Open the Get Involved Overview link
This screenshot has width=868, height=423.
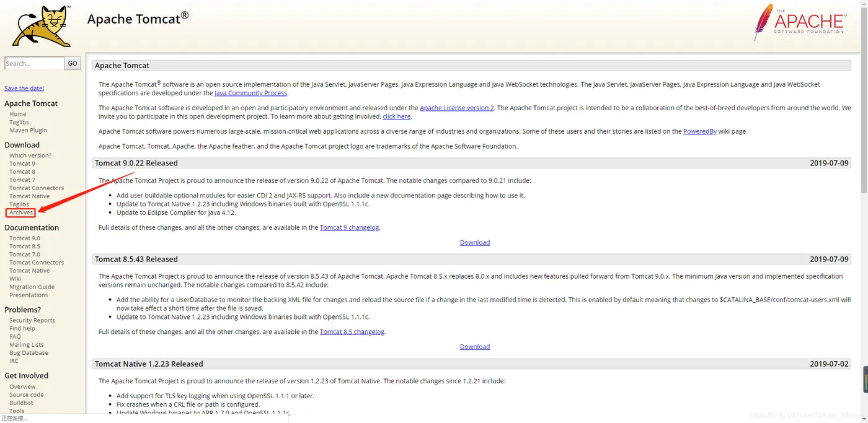point(22,386)
